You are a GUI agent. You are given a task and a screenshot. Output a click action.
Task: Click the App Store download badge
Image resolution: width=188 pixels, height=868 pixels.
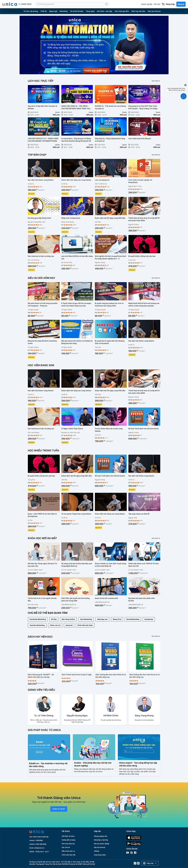pyautogui.click(x=133, y=837)
